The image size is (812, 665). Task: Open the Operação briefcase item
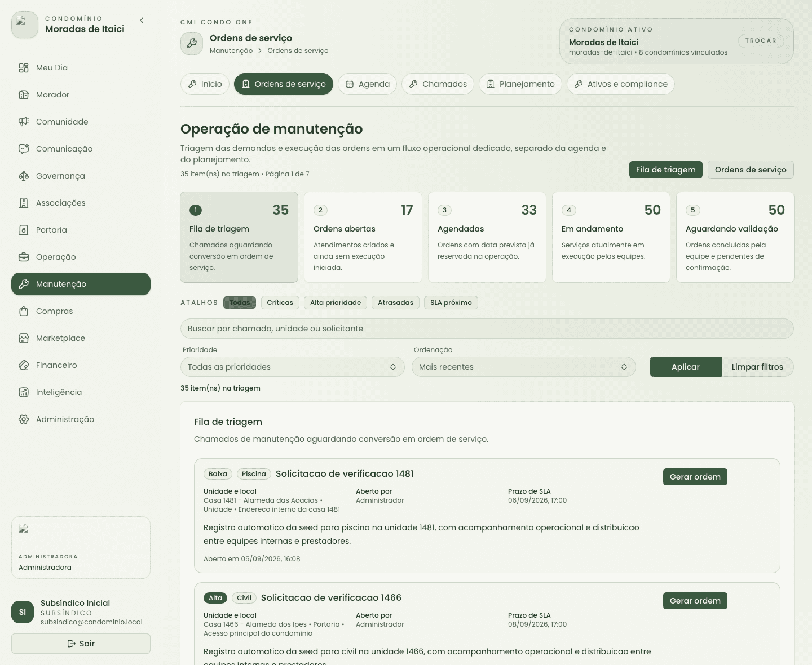[x=81, y=257]
